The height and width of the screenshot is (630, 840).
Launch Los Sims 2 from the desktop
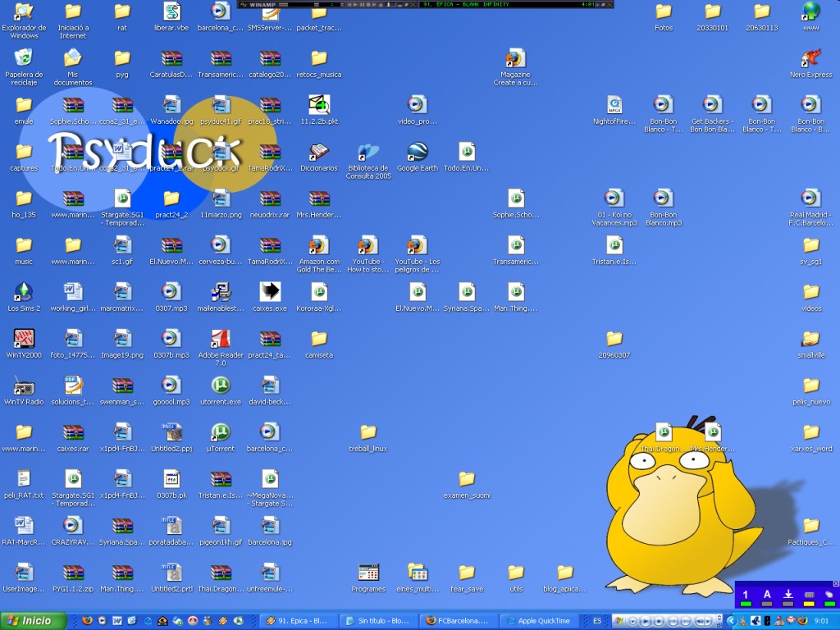24,297
